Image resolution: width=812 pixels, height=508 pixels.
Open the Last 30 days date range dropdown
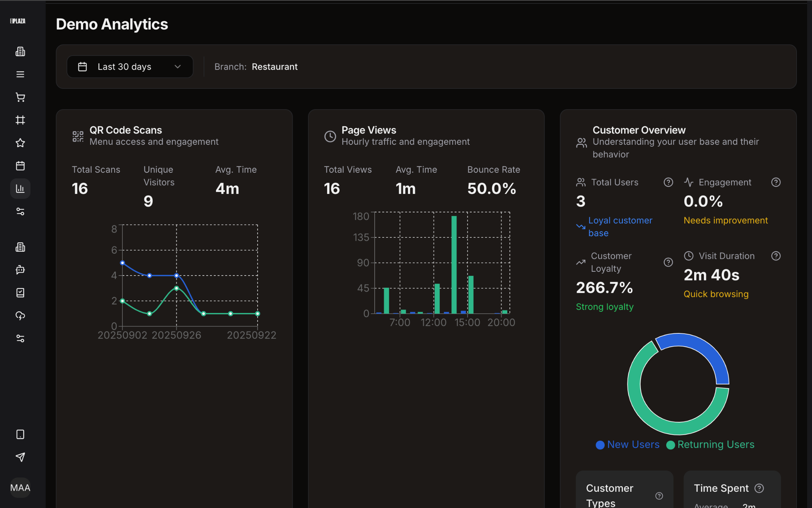[130, 67]
